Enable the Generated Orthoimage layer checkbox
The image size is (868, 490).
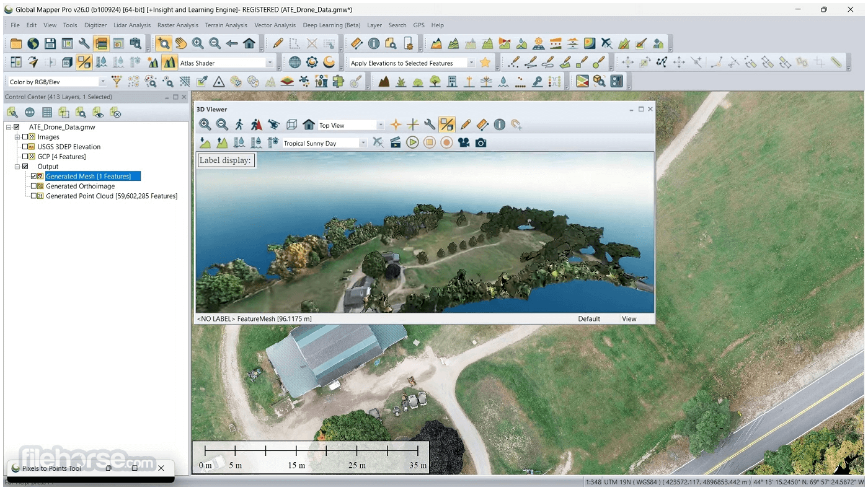click(x=34, y=186)
